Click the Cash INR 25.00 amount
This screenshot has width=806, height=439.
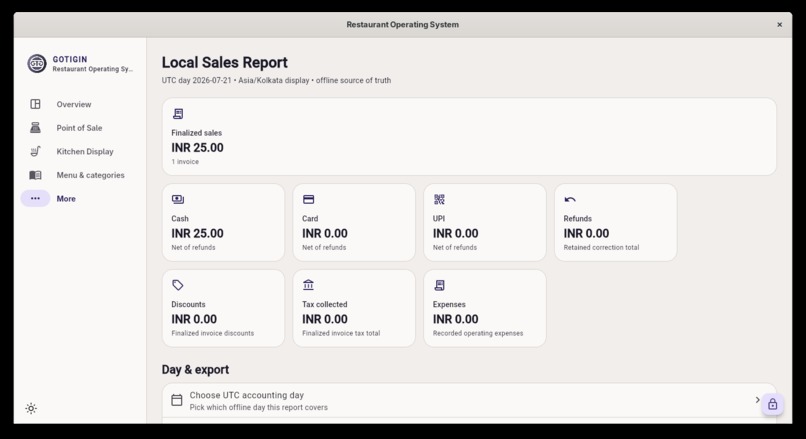197,234
